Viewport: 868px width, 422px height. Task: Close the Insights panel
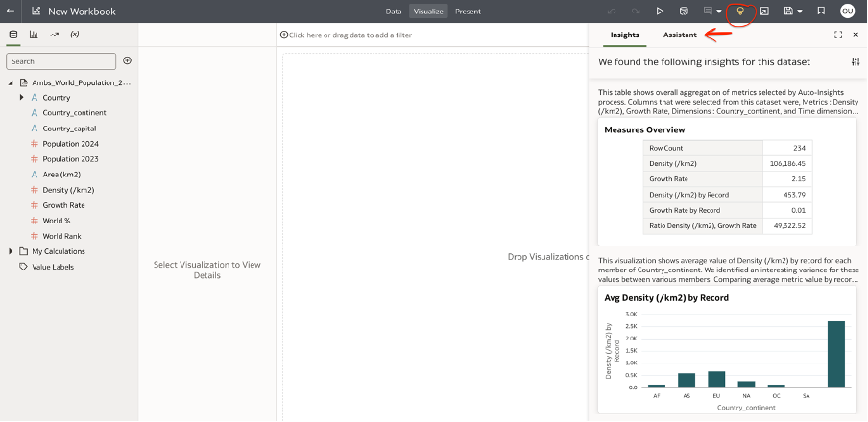856,35
